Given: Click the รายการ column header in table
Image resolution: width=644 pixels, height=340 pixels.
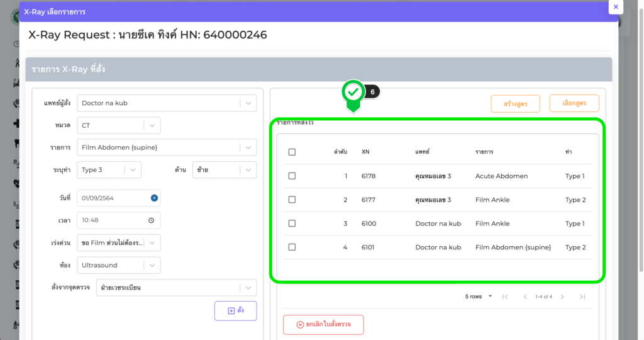Looking at the screenshot, I should (484, 152).
